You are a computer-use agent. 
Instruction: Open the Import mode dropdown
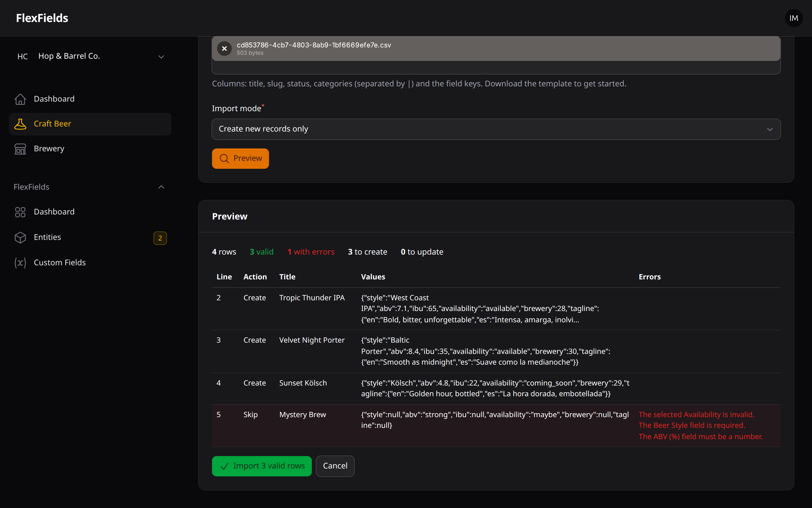[496, 129]
